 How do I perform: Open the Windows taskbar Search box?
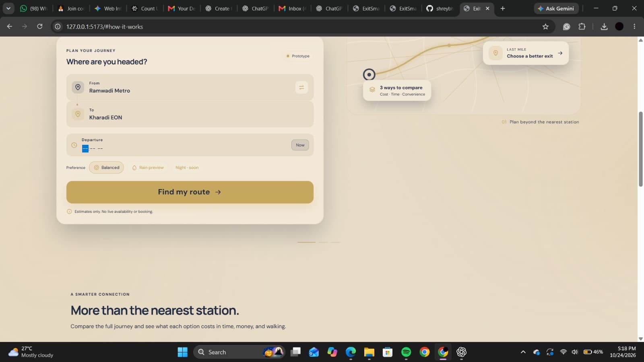239,352
